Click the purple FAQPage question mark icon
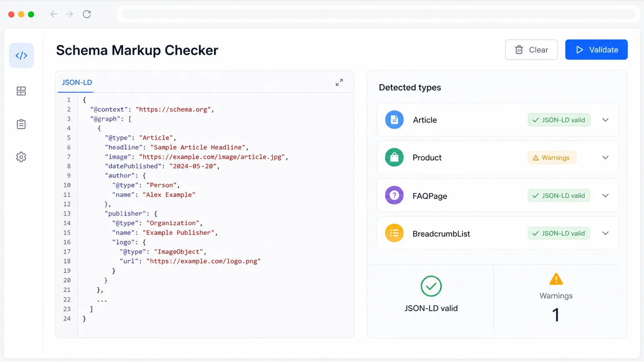Image resolution: width=644 pixels, height=362 pixels. pyautogui.click(x=394, y=195)
